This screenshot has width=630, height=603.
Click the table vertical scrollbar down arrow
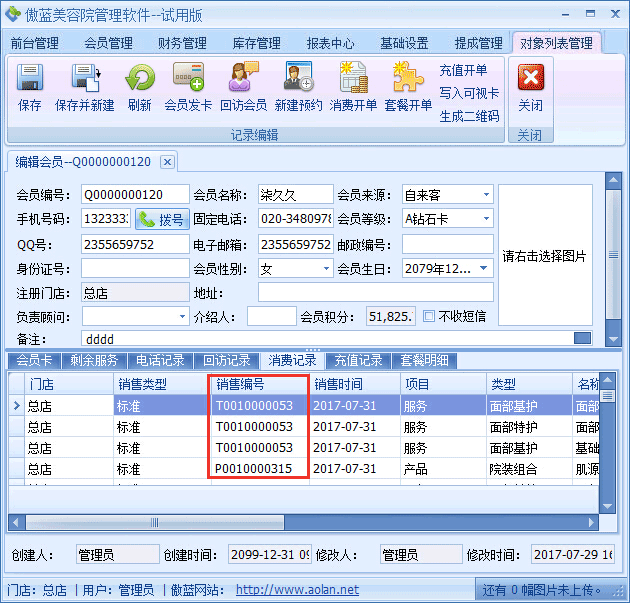click(607, 506)
